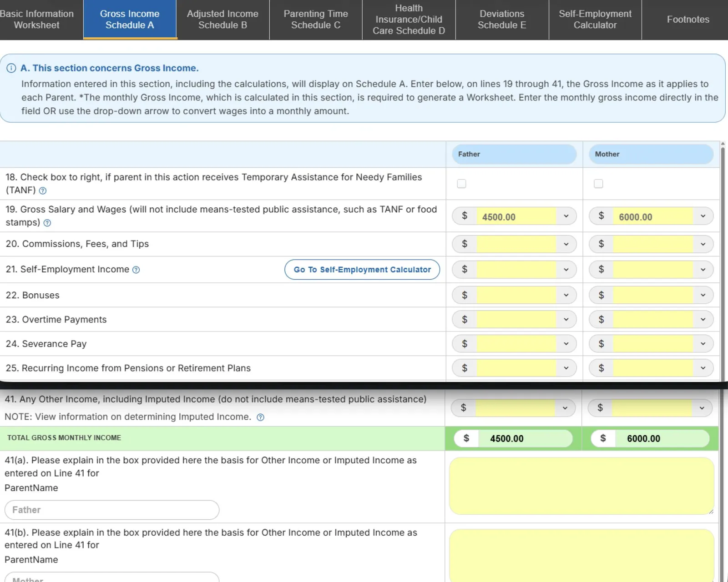
Task: Switch to Adjusted Income Schedule B tab
Action: click(x=222, y=20)
